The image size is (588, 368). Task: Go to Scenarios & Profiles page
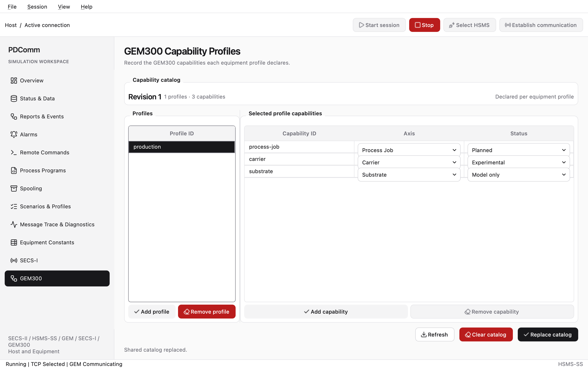[x=57, y=207]
